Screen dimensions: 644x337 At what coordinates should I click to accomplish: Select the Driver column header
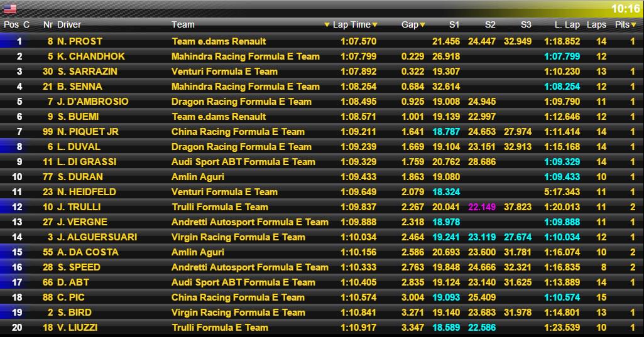69,24
